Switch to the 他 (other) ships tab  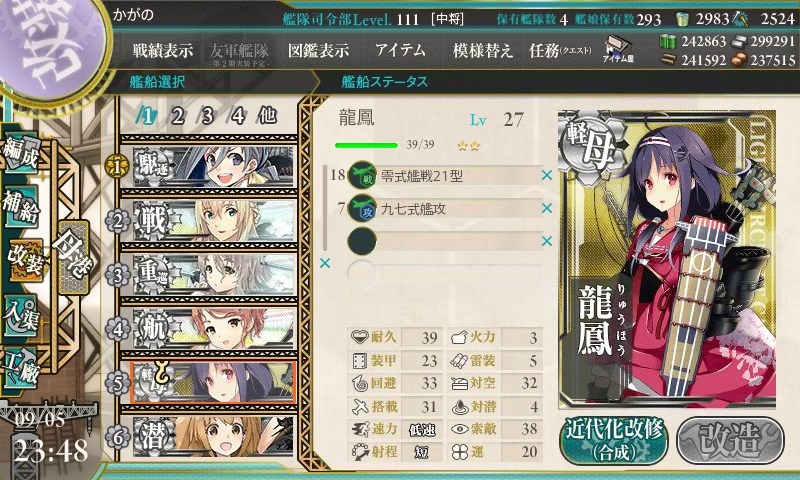click(267, 116)
